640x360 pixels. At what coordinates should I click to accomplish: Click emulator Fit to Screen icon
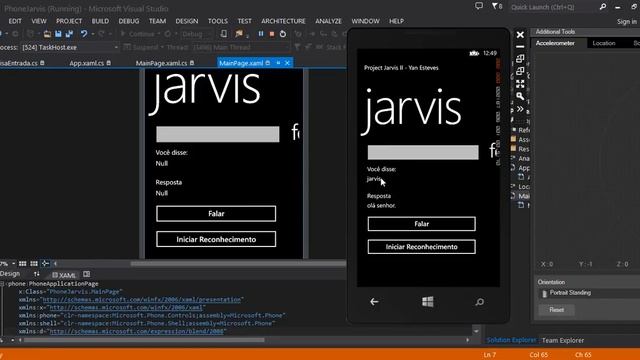pyautogui.click(x=520, y=84)
